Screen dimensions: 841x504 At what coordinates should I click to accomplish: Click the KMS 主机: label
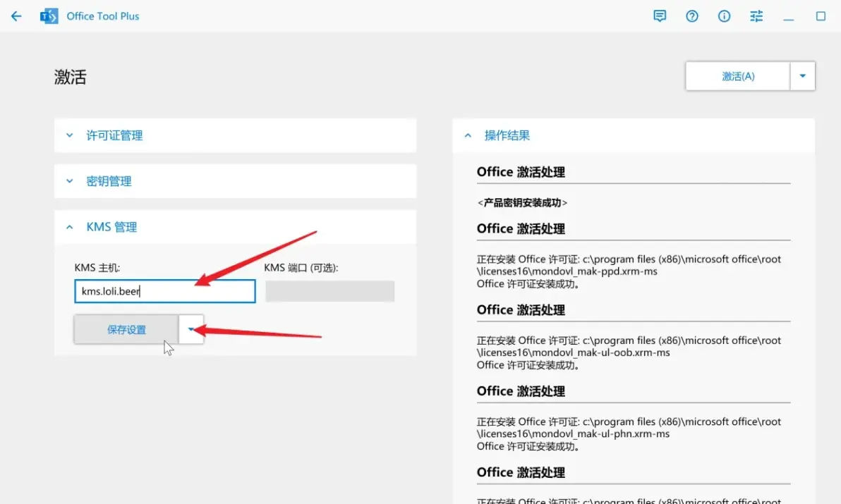click(x=97, y=268)
